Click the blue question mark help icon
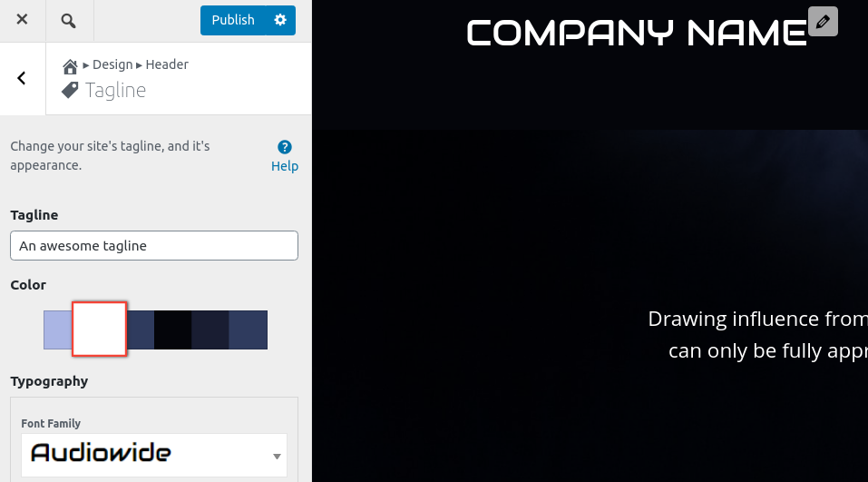The height and width of the screenshot is (482, 868). pos(285,147)
